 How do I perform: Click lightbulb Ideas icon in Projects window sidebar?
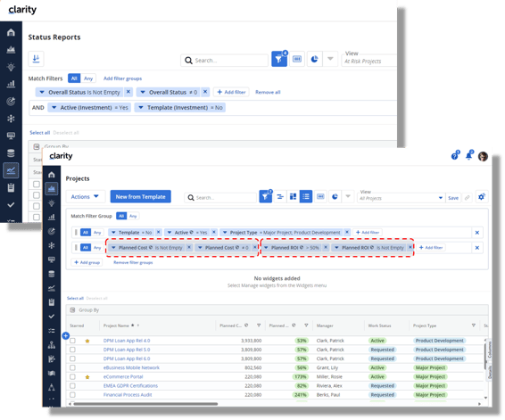51,203
